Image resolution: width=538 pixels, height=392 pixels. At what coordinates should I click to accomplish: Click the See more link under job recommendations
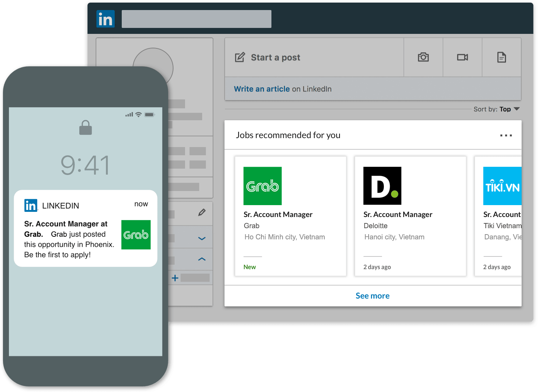click(372, 295)
